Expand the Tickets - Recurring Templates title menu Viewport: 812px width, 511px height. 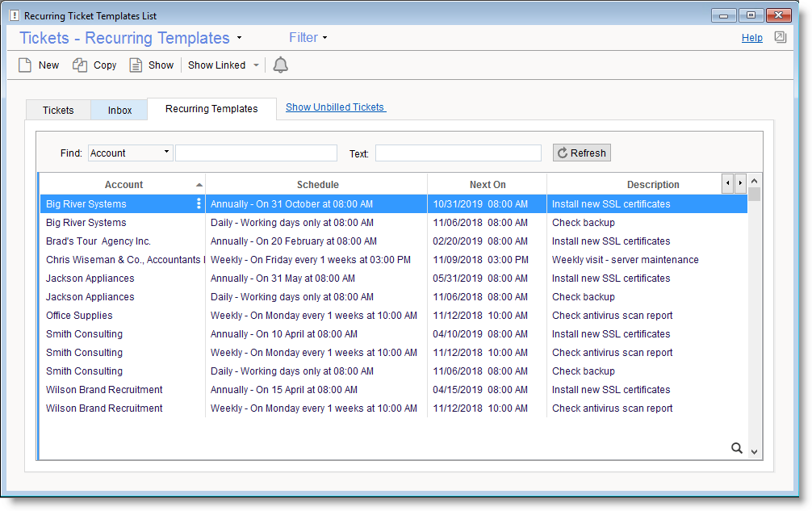(240, 39)
